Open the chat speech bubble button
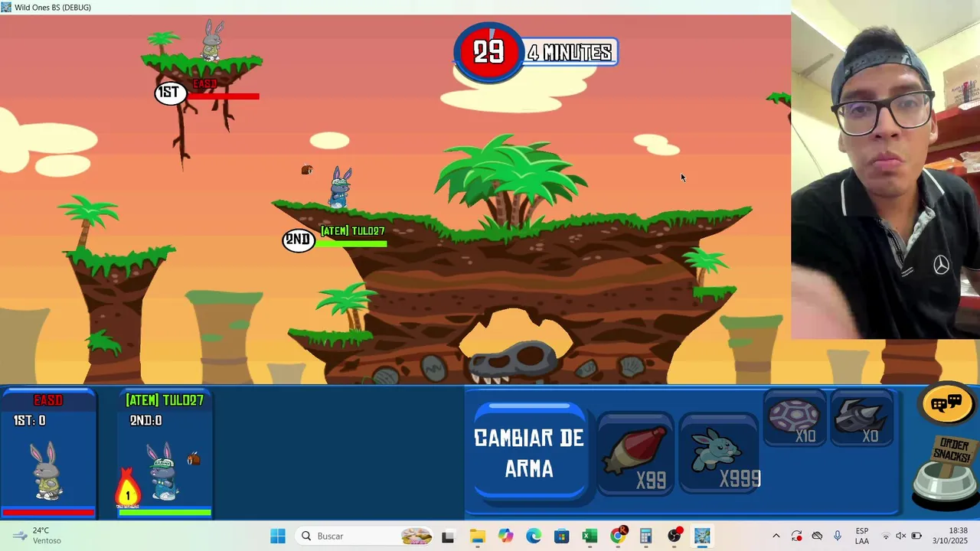 (947, 403)
